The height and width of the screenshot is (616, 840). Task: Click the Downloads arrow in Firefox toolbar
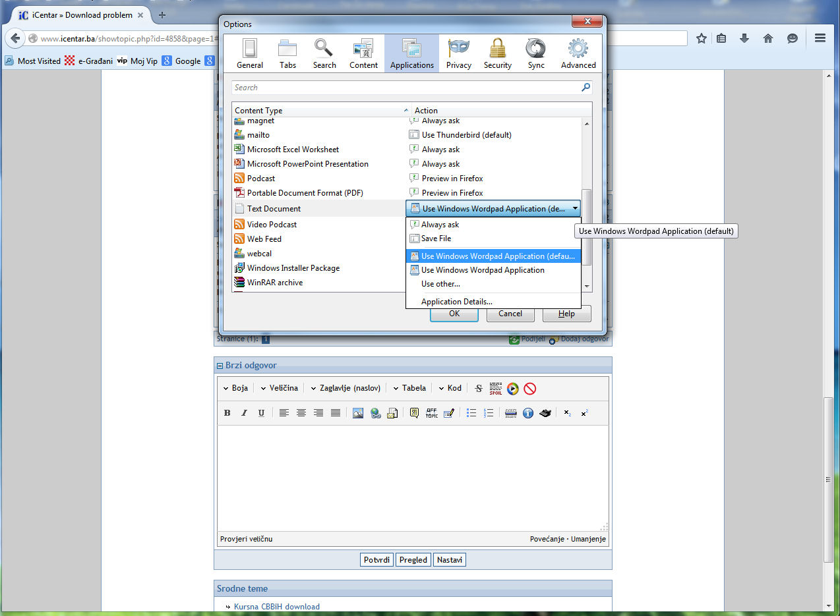tap(744, 38)
